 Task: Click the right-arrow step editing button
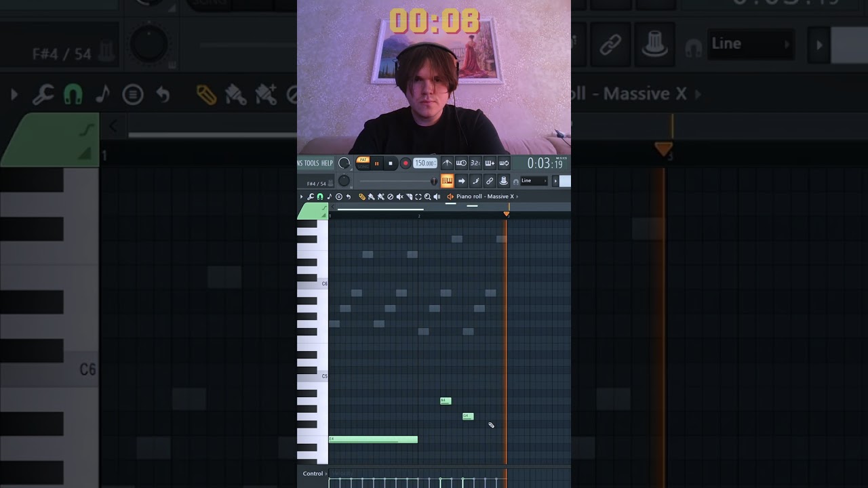(461, 180)
